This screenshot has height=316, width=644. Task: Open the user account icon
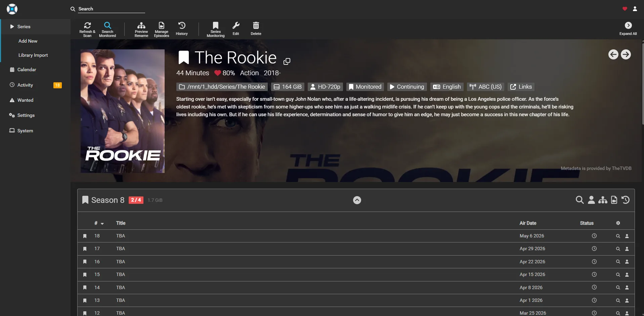click(x=635, y=9)
